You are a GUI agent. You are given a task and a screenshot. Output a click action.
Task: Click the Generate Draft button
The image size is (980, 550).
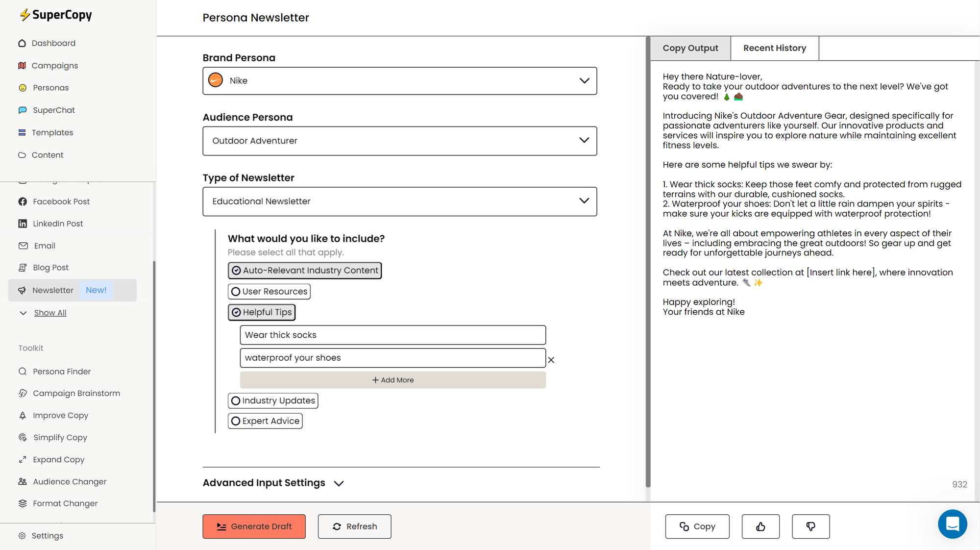[254, 526]
